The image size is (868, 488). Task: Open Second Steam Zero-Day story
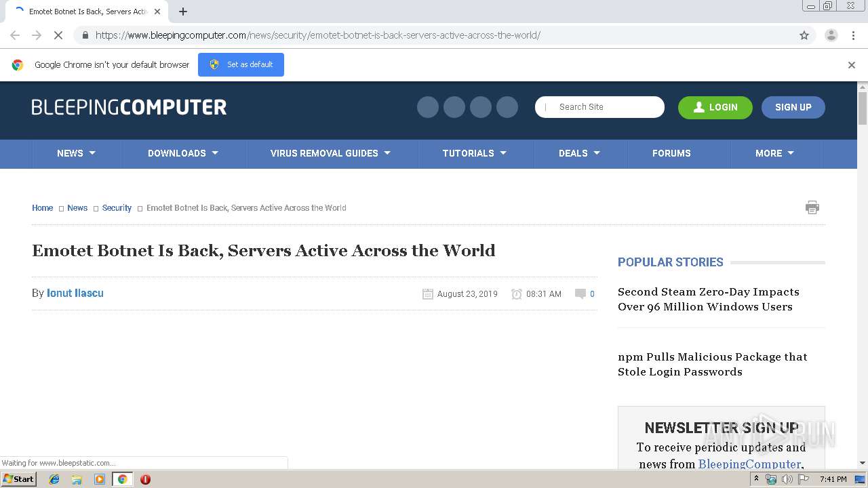pos(709,299)
